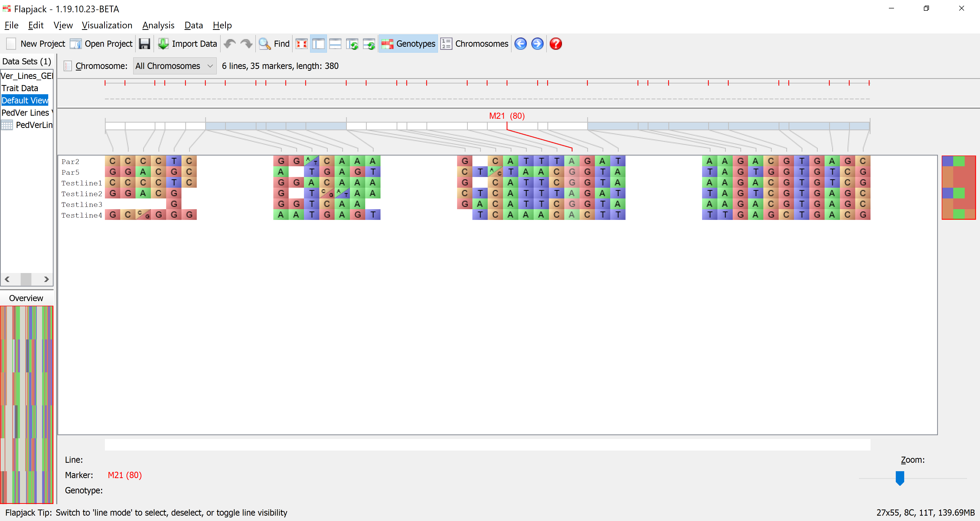Click the first allele cell in Par2 row
Screen dimensions: 980x521
click(x=113, y=161)
